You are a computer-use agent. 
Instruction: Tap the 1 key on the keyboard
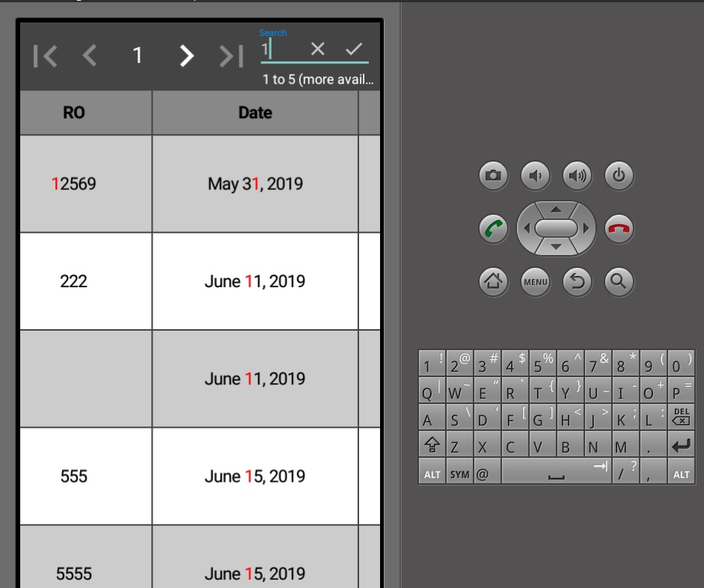[432, 363]
